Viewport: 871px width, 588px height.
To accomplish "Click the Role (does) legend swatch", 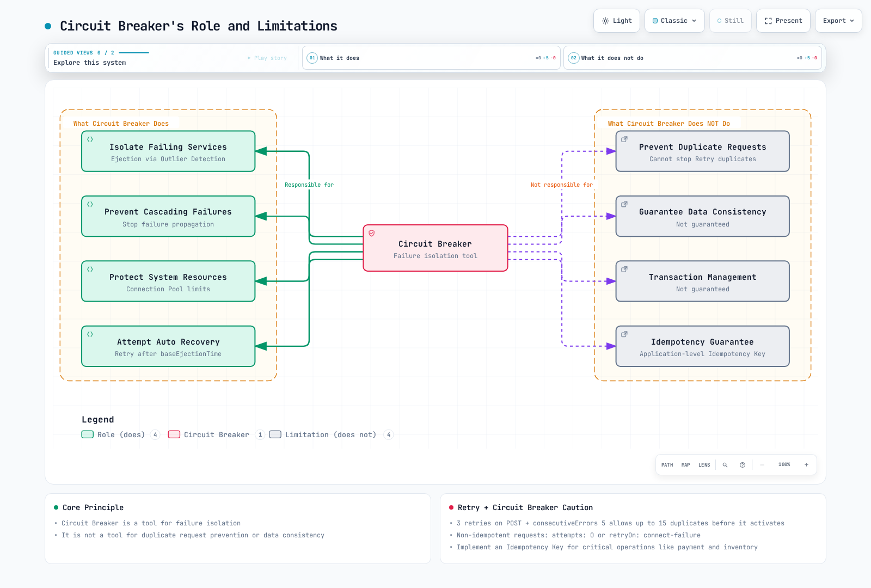I will pos(88,434).
